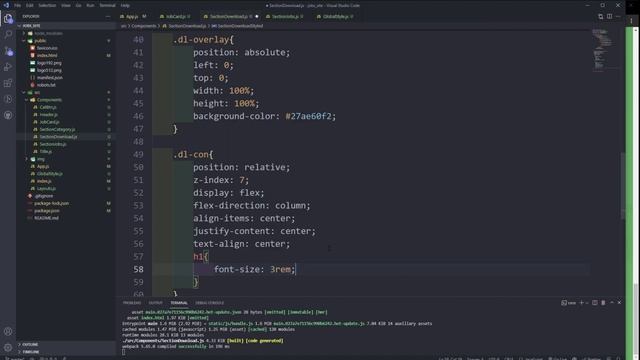Viewport: 640px width, 360px height.
Task: Click line number 49 in the gutter
Action: [x=138, y=155]
